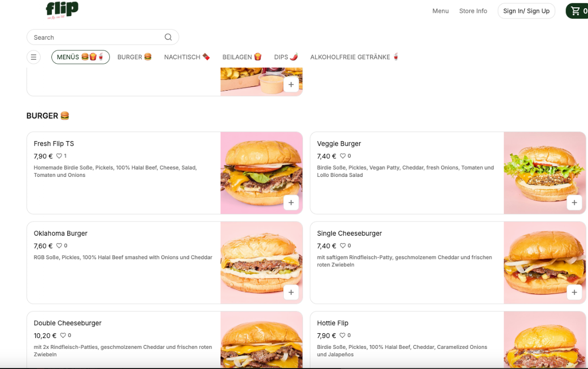The height and width of the screenshot is (369, 588).
Task: Click the BURGER section heading
Action: pos(48,116)
